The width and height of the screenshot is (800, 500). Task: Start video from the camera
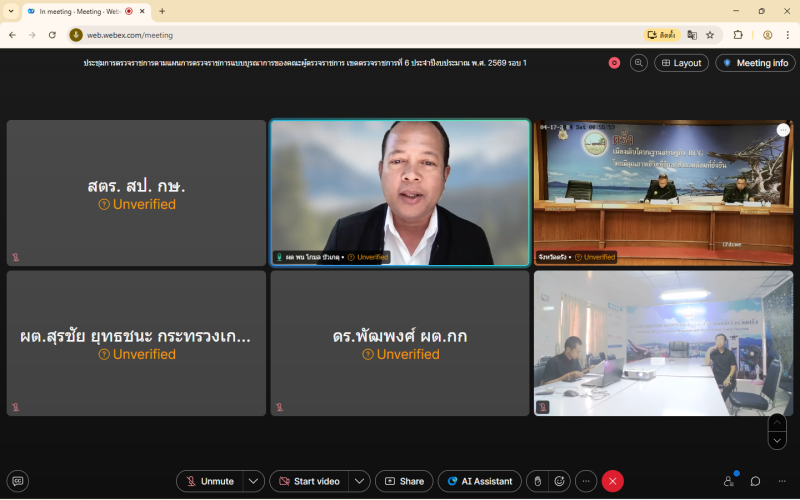tap(308, 481)
